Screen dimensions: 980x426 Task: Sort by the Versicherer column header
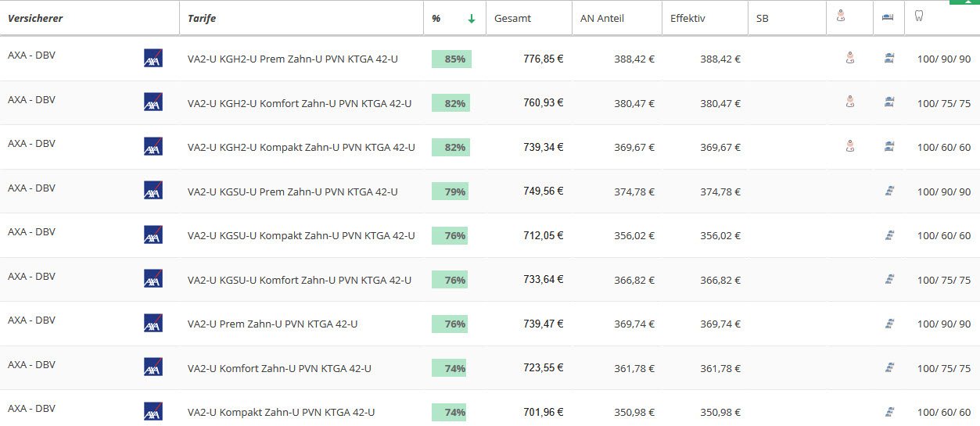(35, 18)
